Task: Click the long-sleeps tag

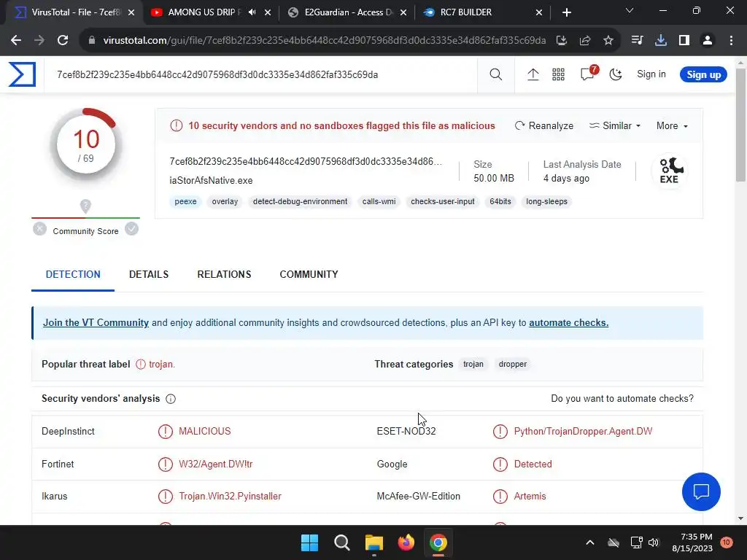Action: [546, 201]
